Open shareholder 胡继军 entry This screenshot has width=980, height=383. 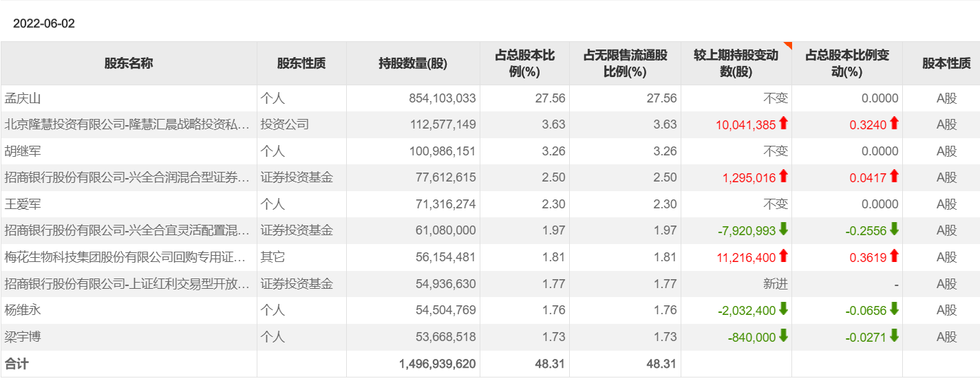pyautogui.click(x=23, y=151)
